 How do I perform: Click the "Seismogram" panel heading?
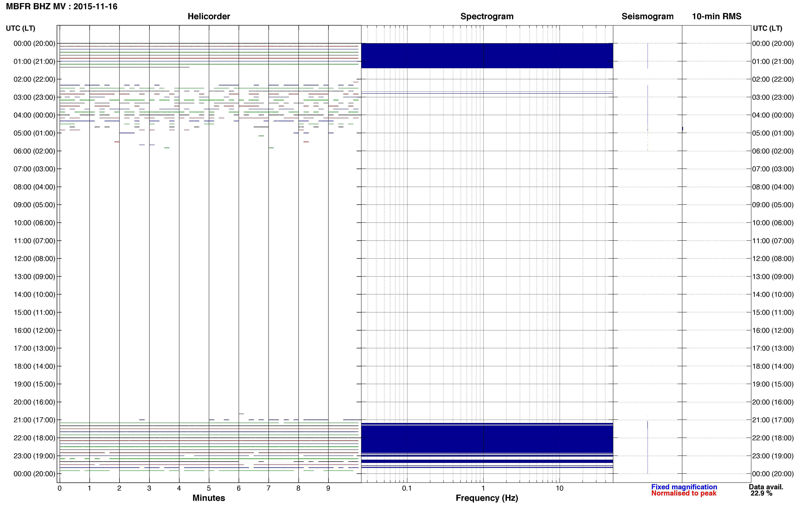click(648, 16)
